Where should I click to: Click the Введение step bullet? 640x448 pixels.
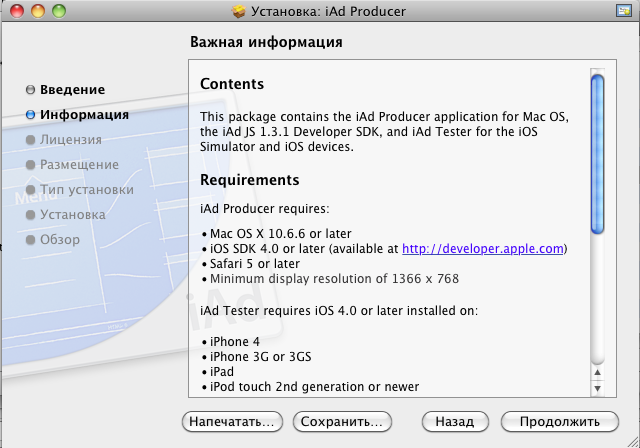pyautogui.click(x=30, y=90)
